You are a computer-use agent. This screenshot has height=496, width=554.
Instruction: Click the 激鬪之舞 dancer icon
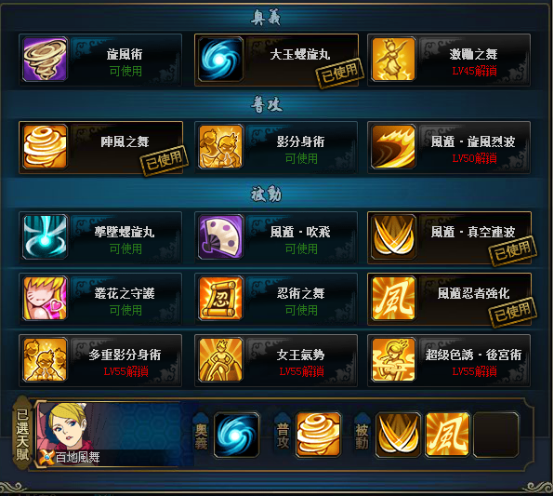tap(393, 59)
